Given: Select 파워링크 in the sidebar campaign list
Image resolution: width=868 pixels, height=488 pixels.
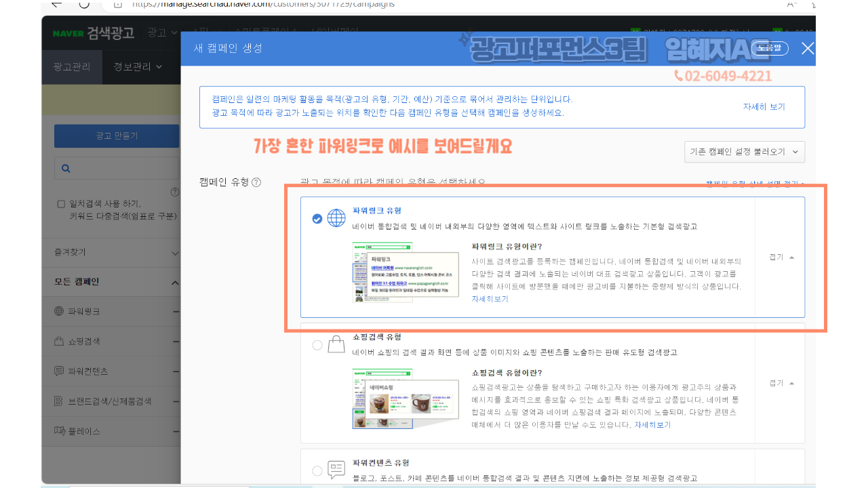Looking at the screenshot, I should [x=84, y=311].
